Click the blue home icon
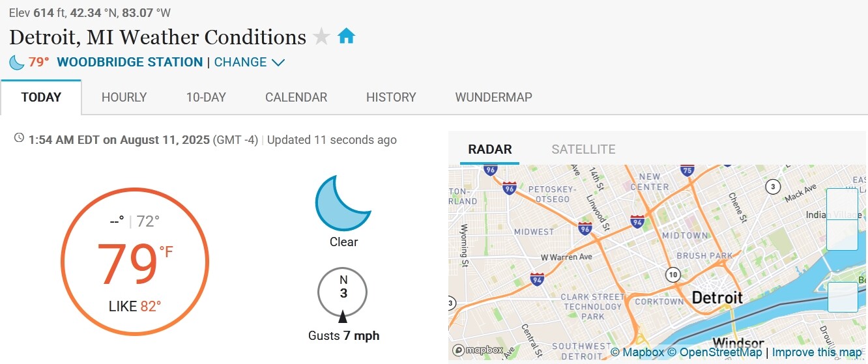 click(346, 36)
